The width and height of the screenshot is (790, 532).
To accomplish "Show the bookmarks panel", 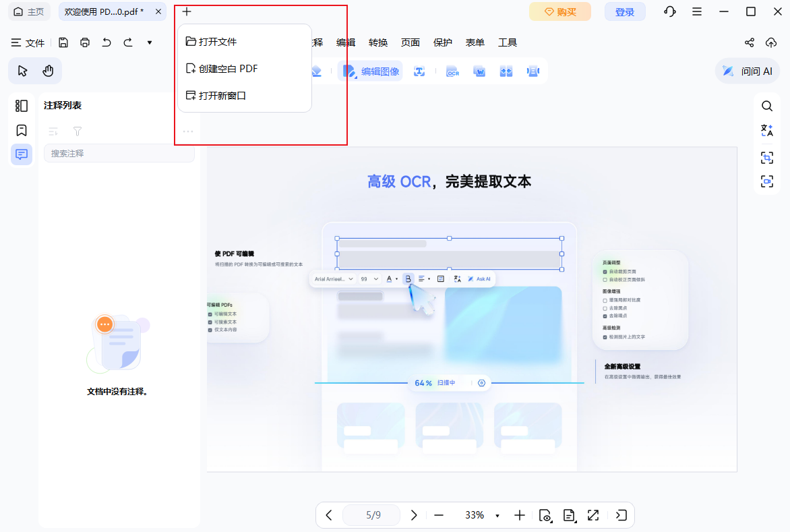I will pyautogui.click(x=21, y=131).
